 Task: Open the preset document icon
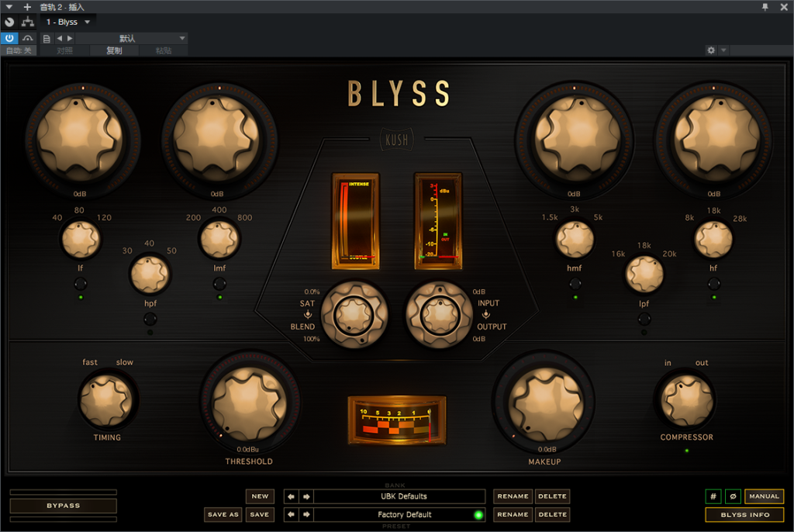(x=47, y=39)
